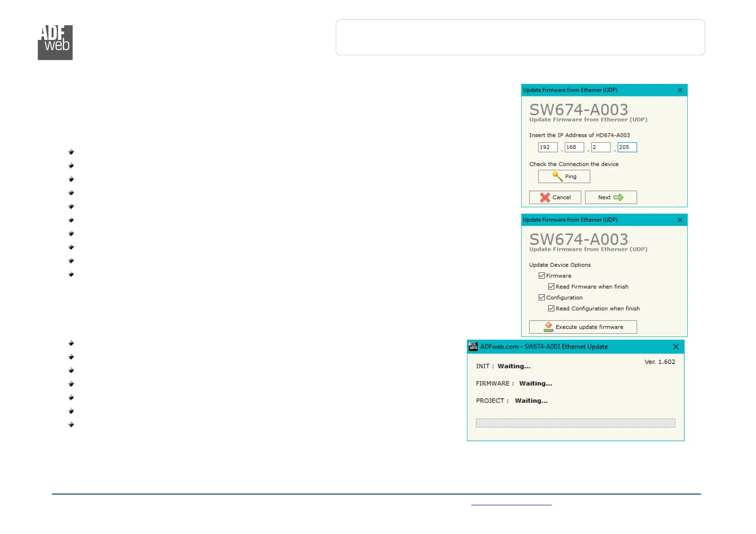This screenshot has height=534, width=756.
Task: Close the IP address Update Firmware dialog
Action: [680, 90]
